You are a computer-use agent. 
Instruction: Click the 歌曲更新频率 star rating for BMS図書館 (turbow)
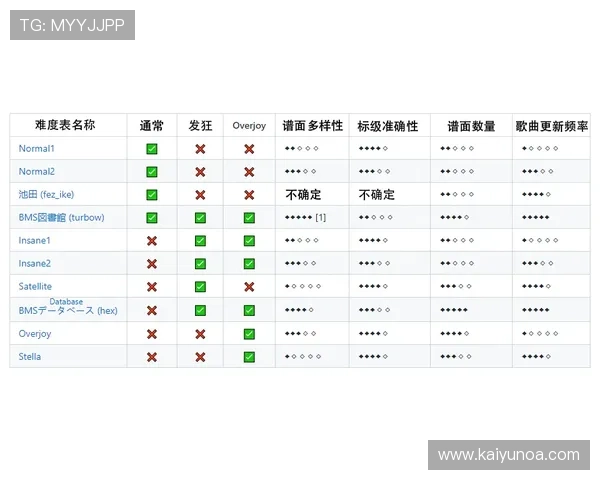pos(536,217)
